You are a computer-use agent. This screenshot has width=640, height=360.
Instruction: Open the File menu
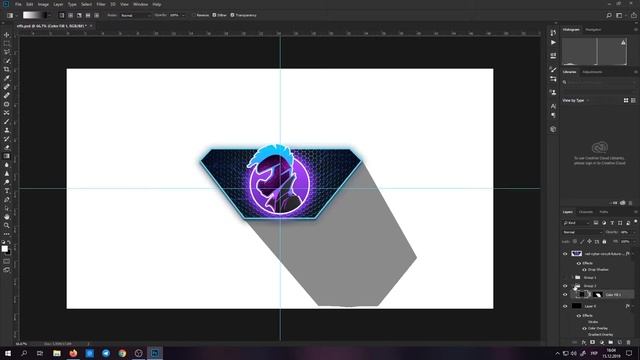tap(18, 4)
